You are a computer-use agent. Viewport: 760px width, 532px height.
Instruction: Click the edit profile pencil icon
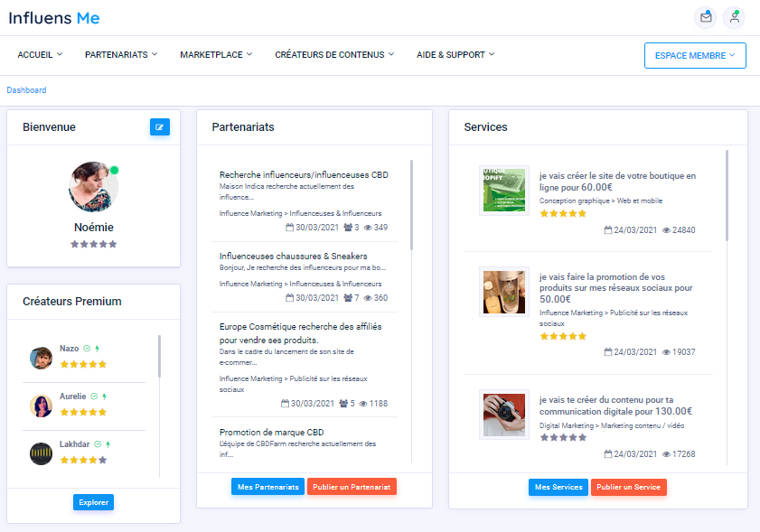(159, 127)
